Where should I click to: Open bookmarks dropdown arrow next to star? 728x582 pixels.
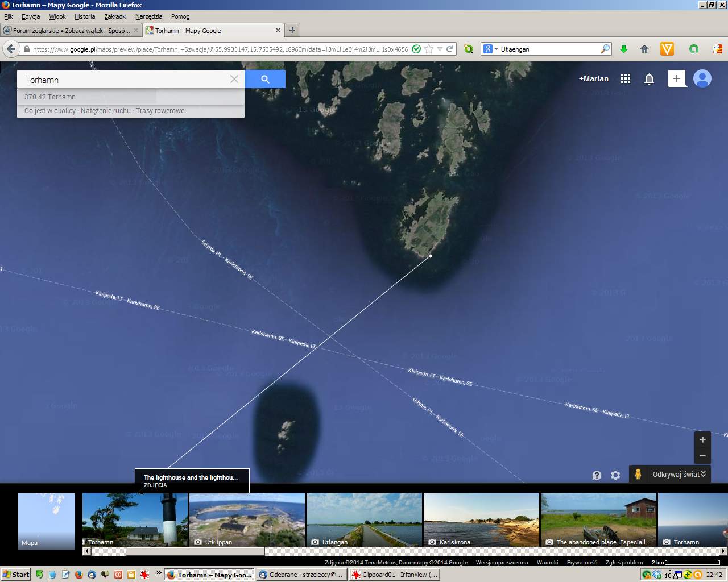point(440,49)
